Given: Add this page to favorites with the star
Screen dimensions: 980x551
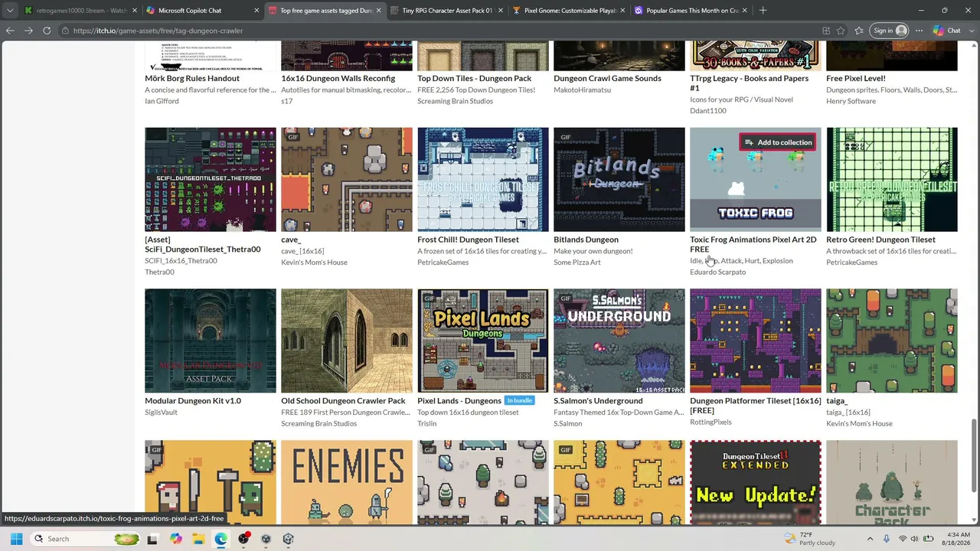Looking at the screenshot, I should click(841, 31).
